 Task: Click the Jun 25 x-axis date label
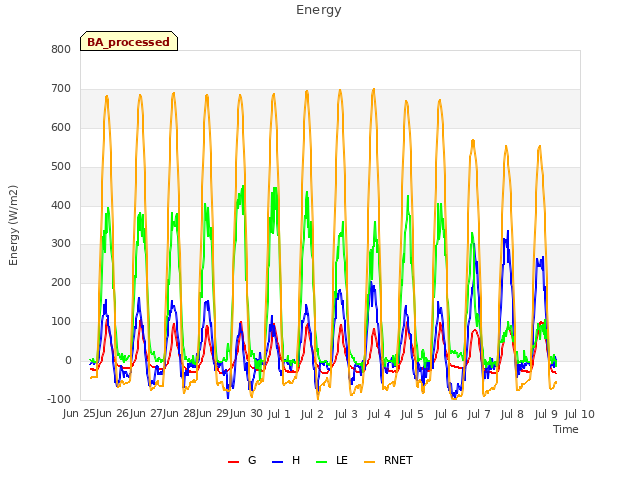(79, 414)
